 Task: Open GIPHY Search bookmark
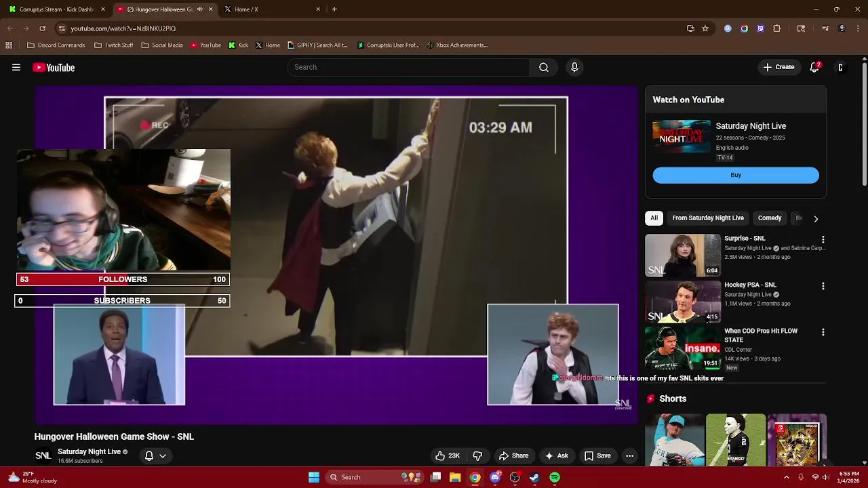coord(317,45)
